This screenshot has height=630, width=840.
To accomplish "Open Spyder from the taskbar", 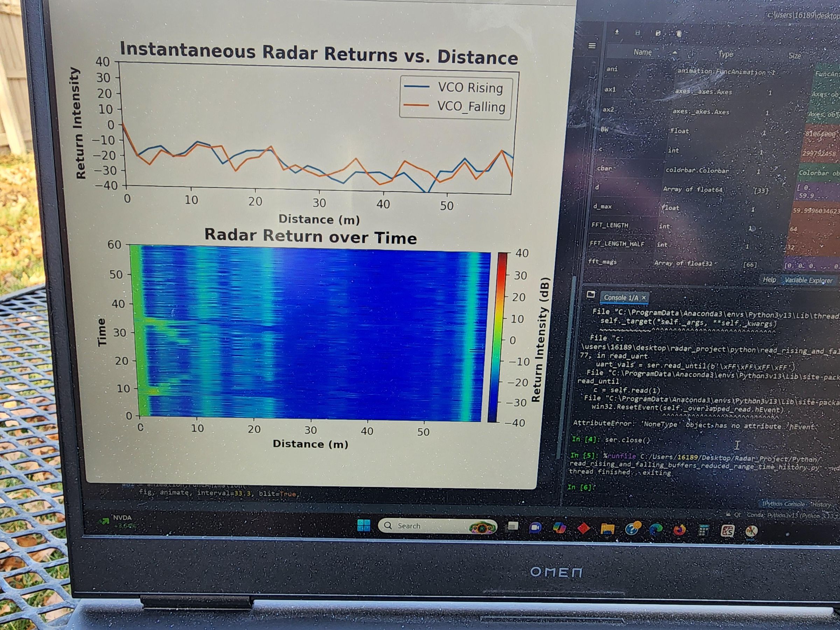I will 751,531.
